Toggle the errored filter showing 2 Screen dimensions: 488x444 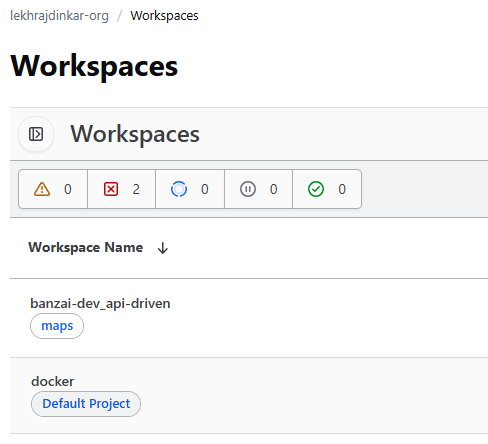(122, 189)
